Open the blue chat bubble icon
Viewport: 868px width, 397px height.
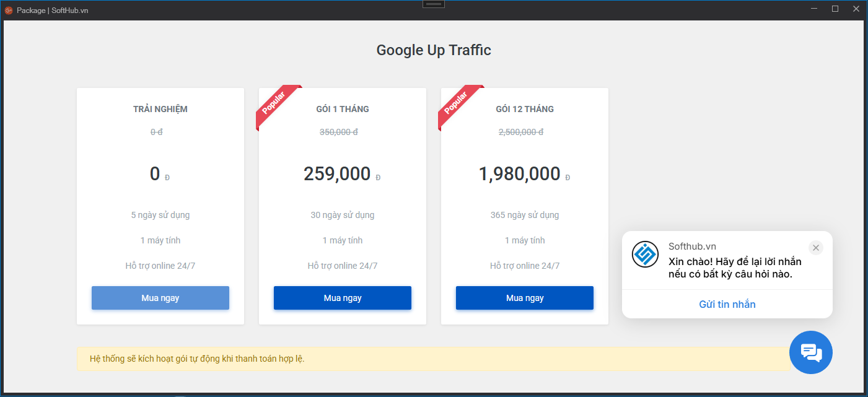811,352
